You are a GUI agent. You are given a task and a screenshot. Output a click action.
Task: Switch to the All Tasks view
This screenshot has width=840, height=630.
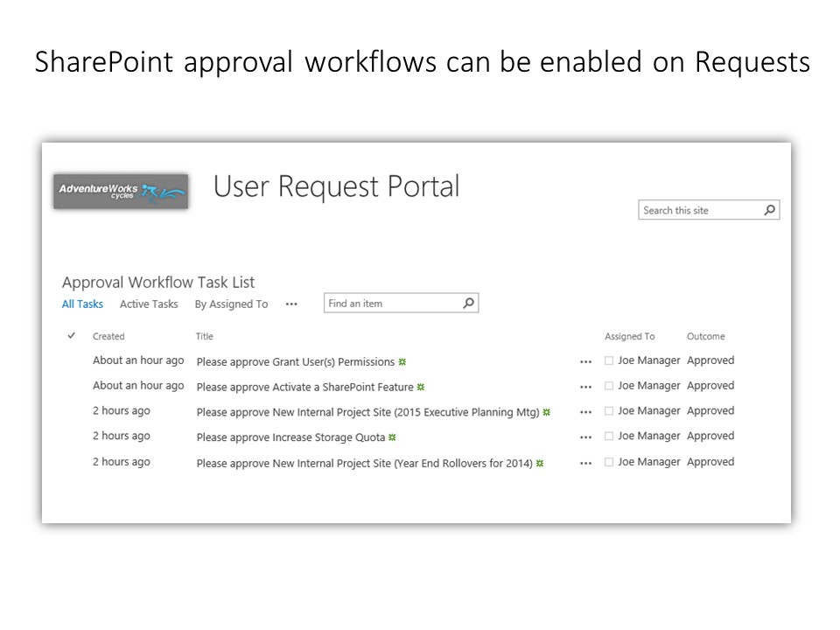pyautogui.click(x=82, y=304)
